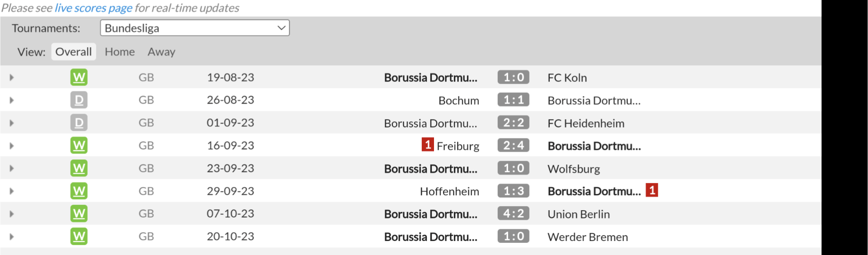Switch to the Away view tab
The width and height of the screenshot is (868, 255).
(161, 52)
